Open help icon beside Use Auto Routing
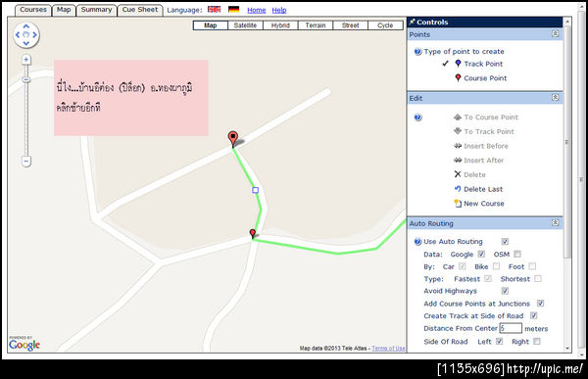 (417, 242)
